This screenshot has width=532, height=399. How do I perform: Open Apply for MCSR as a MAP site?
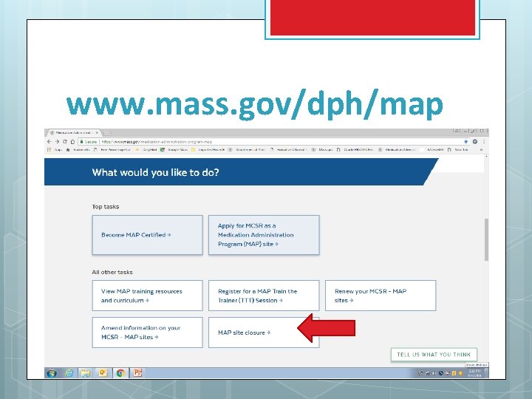click(x=264, y=235)
